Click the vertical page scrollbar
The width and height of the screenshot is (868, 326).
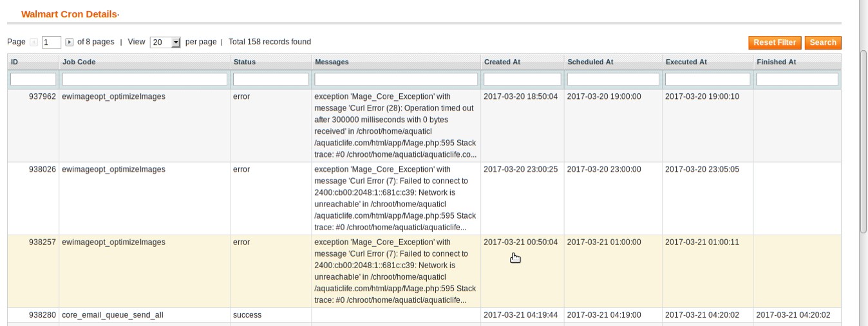863,141
